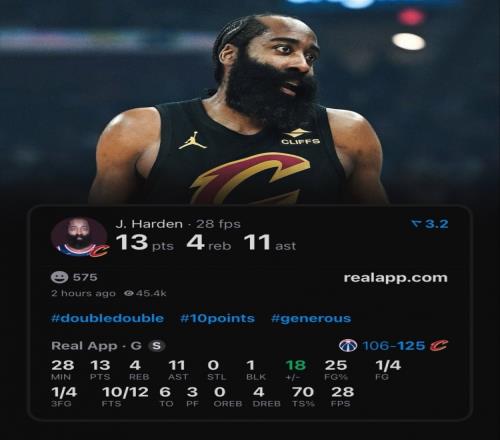The height and width of the screenshot is (440, 500).
Task: Open the #generous hashtag
Action: [311, 318]
